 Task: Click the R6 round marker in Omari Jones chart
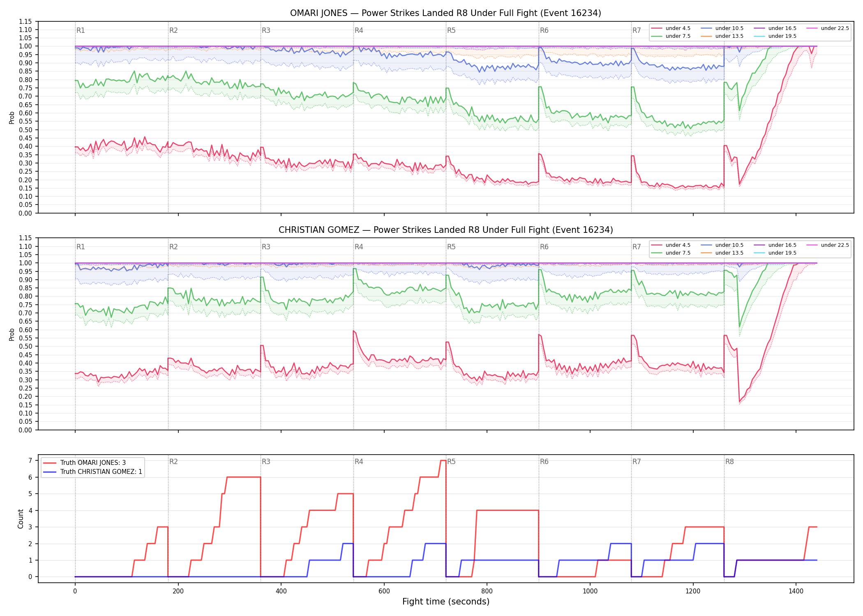pyautogui.click(x=544, y=30)
